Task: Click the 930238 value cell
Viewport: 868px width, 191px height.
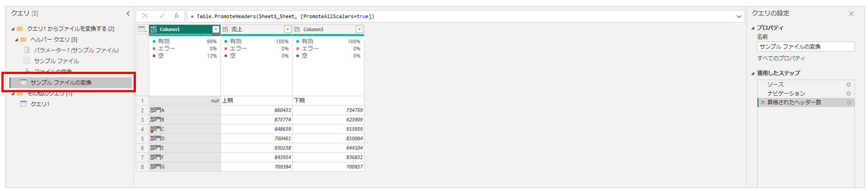Action: [256, 148]
